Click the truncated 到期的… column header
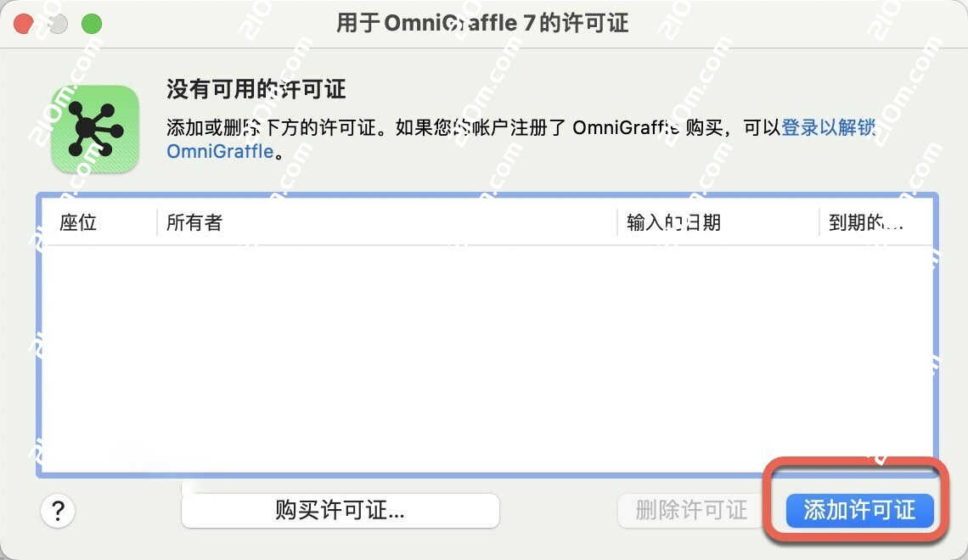The height and width of the screenshot is (560, 968). coord(865,223)
